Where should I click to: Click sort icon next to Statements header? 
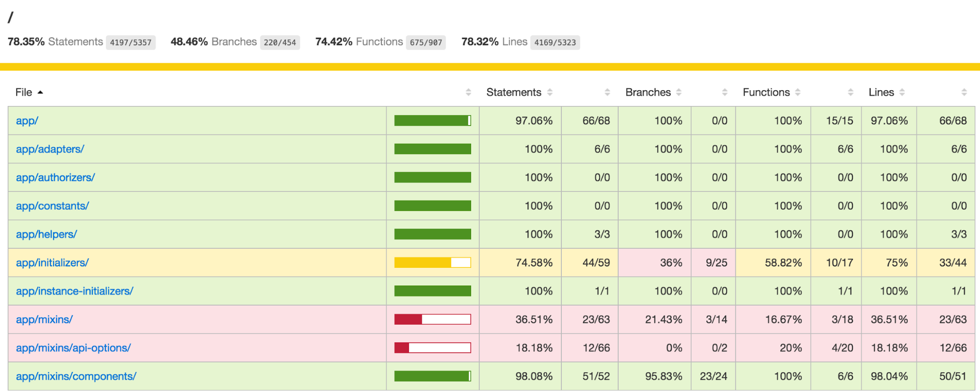pos(550,92)
